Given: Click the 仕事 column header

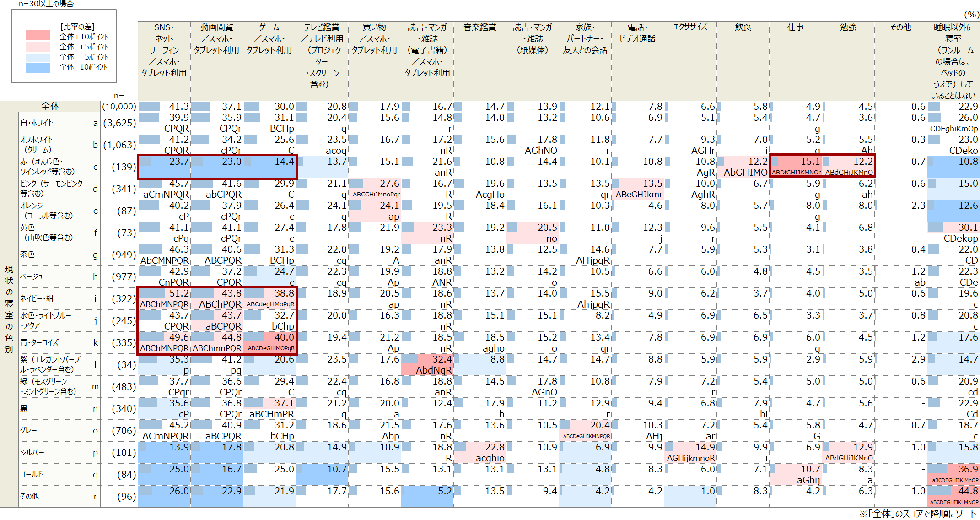Looking at the screenshot, I should pyautogui.click(x=796, y=27).
